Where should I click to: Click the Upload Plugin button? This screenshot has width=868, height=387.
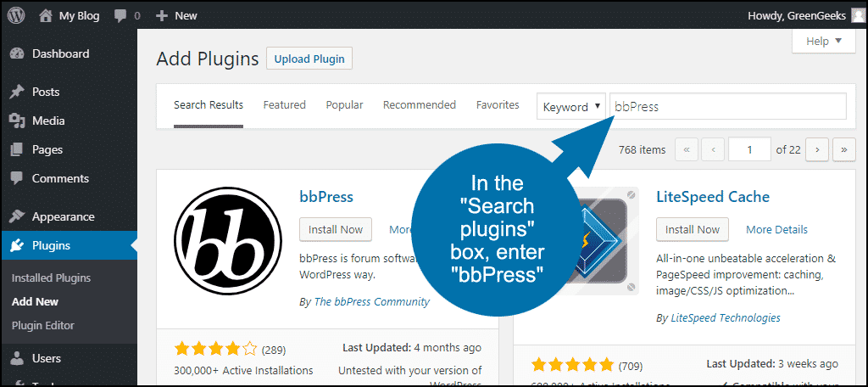coord(309,59)
